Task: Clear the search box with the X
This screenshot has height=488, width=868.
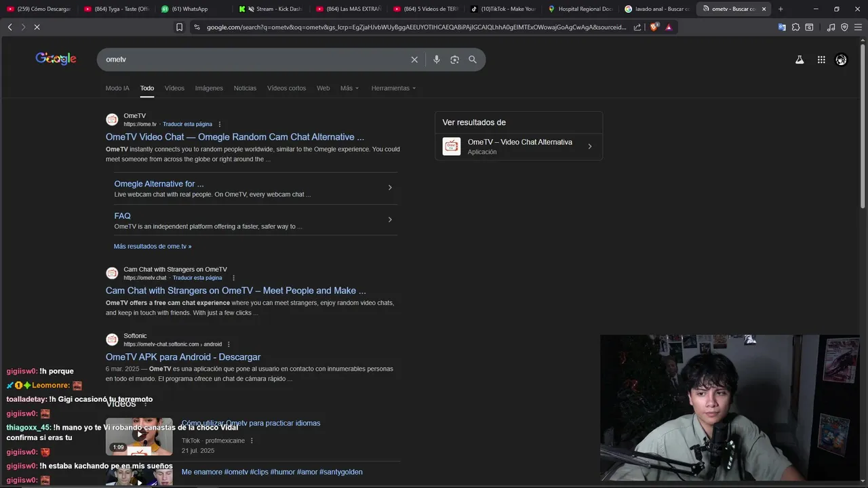Action: tap(414, 60)
